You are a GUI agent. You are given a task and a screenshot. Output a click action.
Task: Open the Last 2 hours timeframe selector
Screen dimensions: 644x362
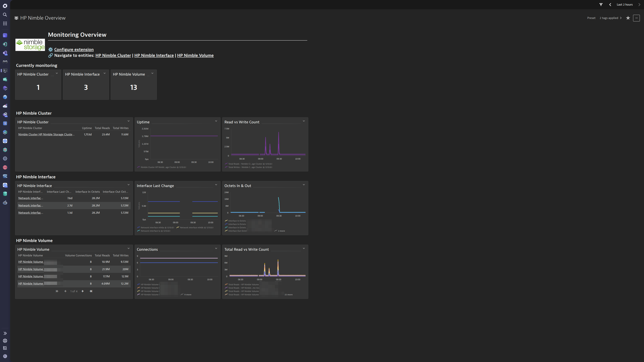(x=625, y=5)
